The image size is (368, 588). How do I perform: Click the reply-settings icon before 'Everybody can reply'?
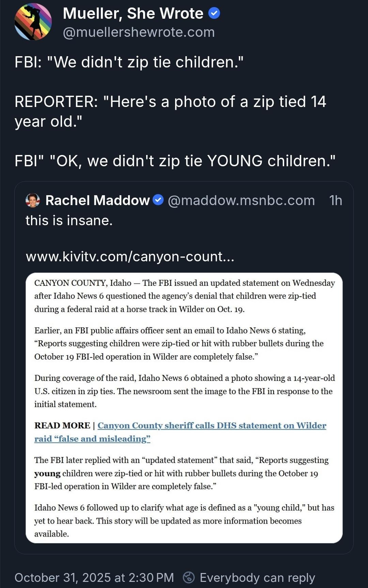pos(189,577)
